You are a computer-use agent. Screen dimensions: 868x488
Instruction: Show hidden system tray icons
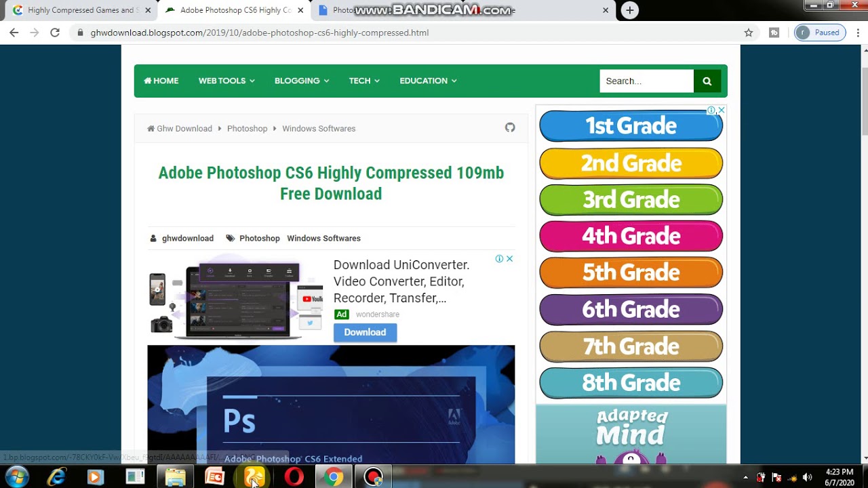746,477
